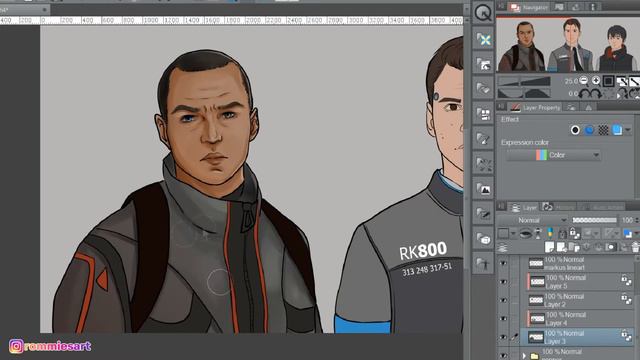Image resolution: width=640 pixels, height=360 pixels.
Task: Click the zoom out magnifier in Navigator
Action: 584,81
